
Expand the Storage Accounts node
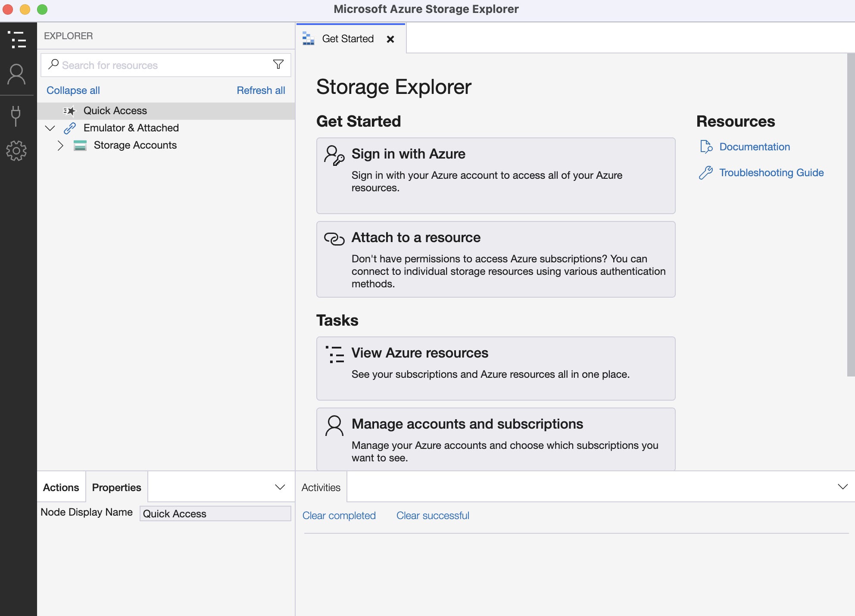click(60, 146)
